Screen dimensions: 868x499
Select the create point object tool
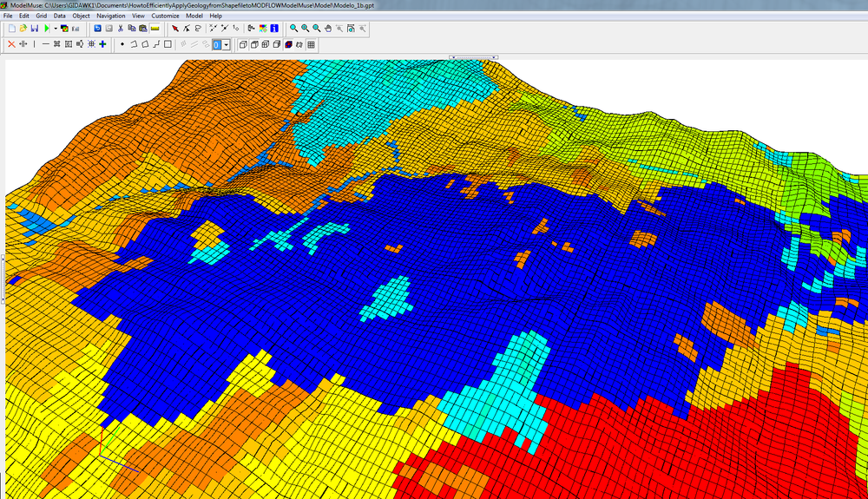[122, 44]
